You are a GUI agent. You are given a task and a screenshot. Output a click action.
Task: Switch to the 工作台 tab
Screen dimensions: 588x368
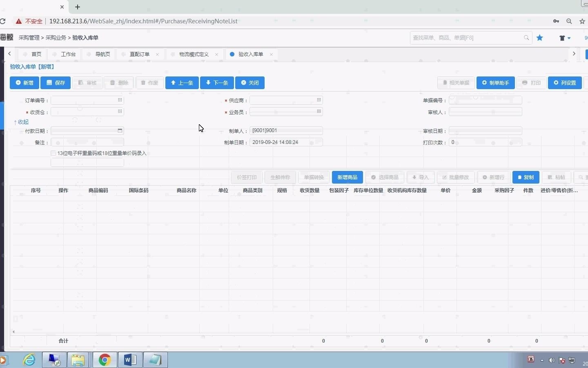pyautogui.click(x=65, y=54)
